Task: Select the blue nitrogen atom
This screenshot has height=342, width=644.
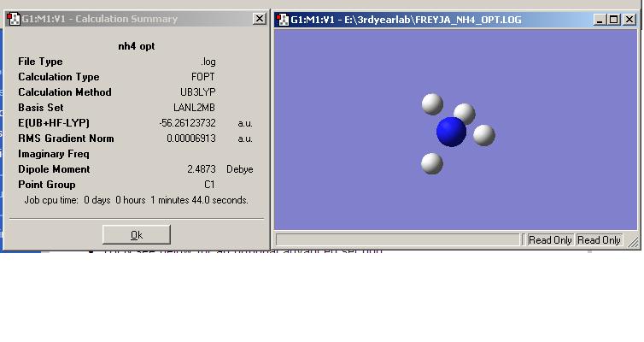Action: tap(451, 132)
